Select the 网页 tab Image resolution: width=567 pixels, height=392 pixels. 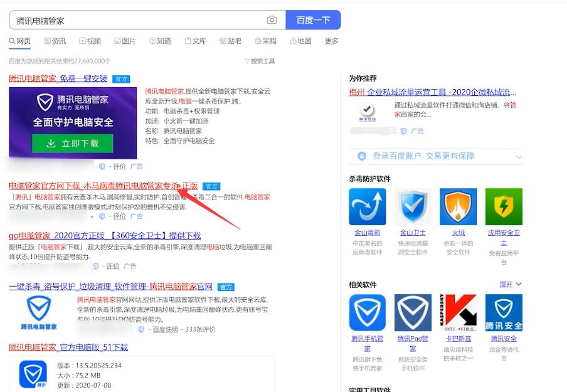pyautogui.click(x=20, y=41)
